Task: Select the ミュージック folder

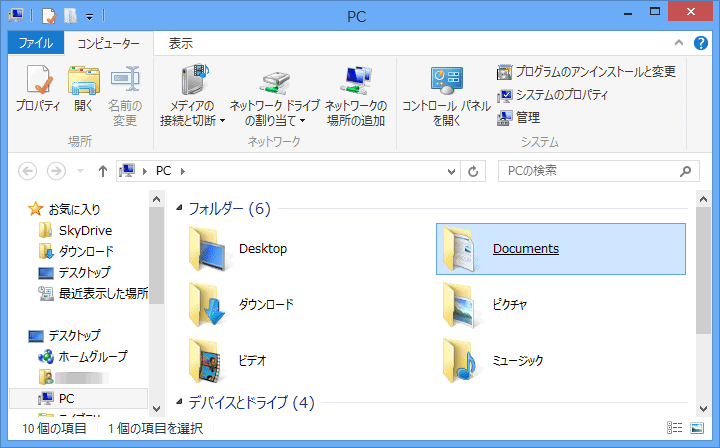Action: pos(493,361)
